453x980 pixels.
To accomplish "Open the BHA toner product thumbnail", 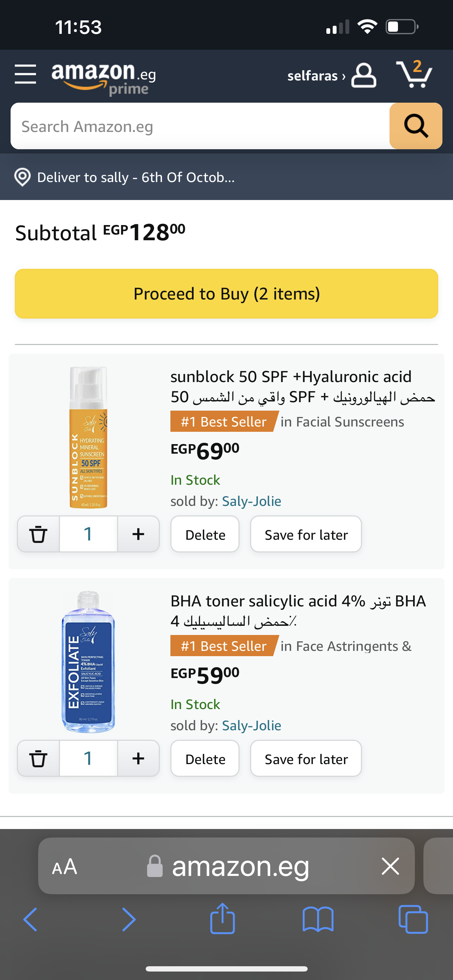I will click(x=88, y=661).
